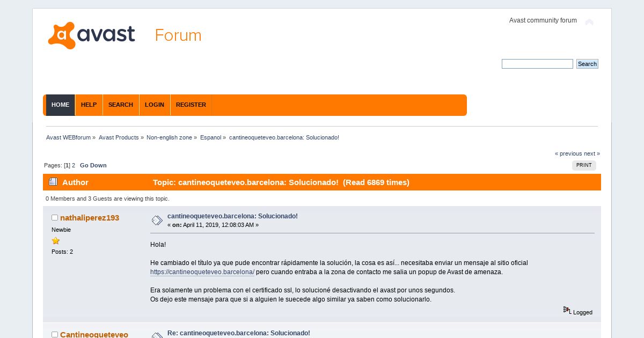644x338 pixels.
Task: Click the Forum heading text
Action: 178,35
